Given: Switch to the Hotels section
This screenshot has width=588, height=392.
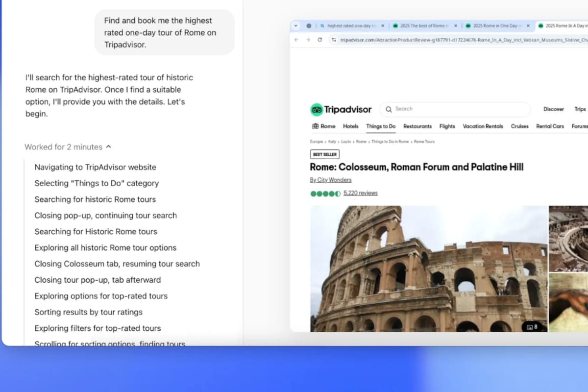Looking at the screenshot, I should coord(350,126).
